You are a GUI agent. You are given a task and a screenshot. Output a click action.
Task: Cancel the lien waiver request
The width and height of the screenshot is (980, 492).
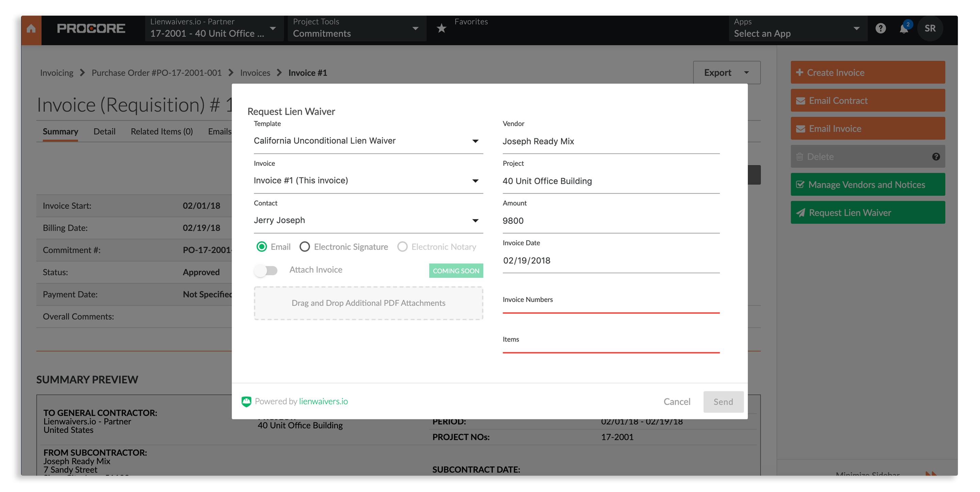677,401
